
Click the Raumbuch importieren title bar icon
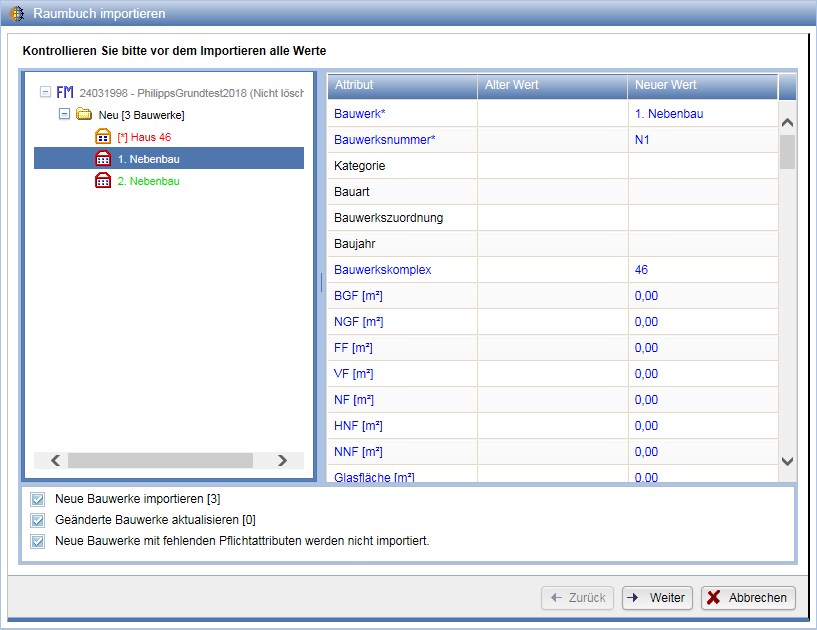point(17,14)
